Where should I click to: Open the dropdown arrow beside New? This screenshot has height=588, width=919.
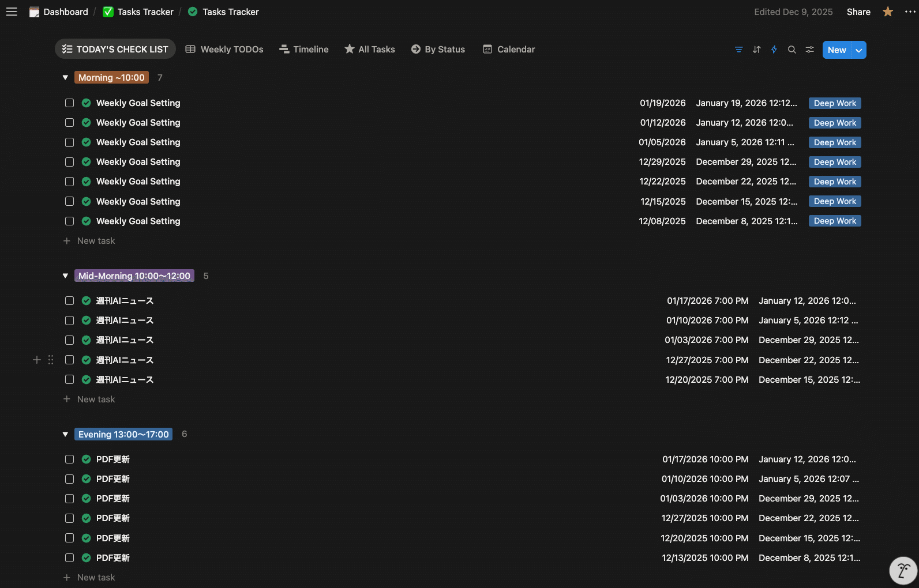[x=859, y=50]
